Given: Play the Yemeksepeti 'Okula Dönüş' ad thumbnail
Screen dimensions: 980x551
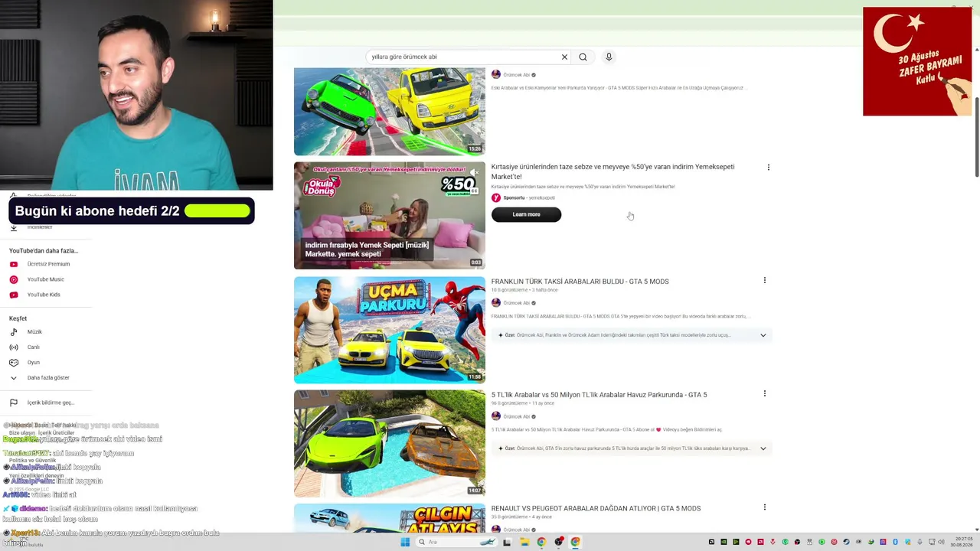Looking at the screenshot, I should coord(390,215).
